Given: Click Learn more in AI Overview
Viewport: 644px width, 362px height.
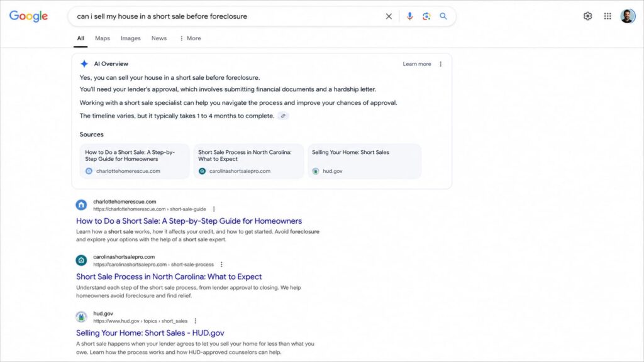Looking at the screenshot, I should [417, 64].
